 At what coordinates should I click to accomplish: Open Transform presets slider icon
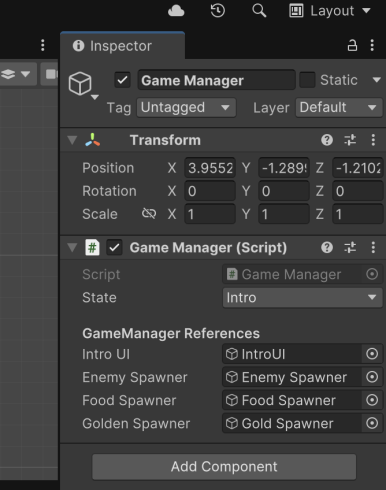(350, 140)
